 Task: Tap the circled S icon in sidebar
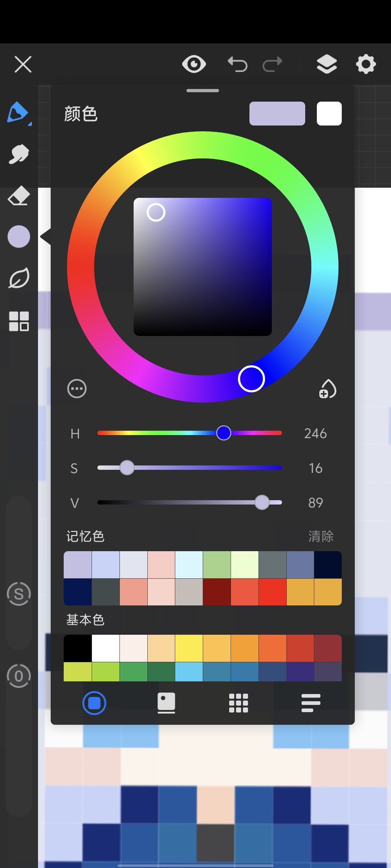click(19, 594)
